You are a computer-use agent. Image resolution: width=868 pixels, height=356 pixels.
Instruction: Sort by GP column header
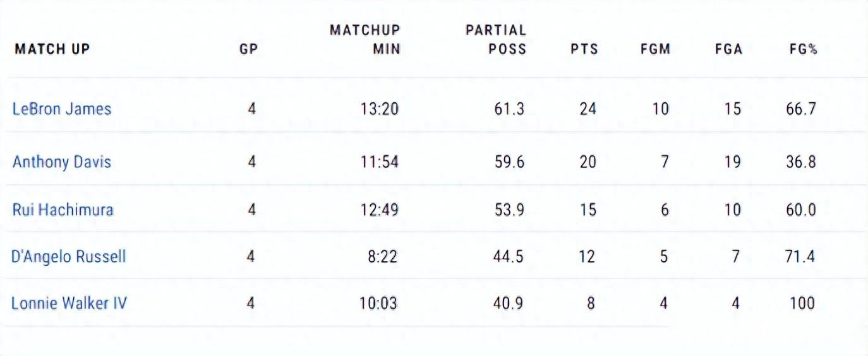(x=249, y=49)
